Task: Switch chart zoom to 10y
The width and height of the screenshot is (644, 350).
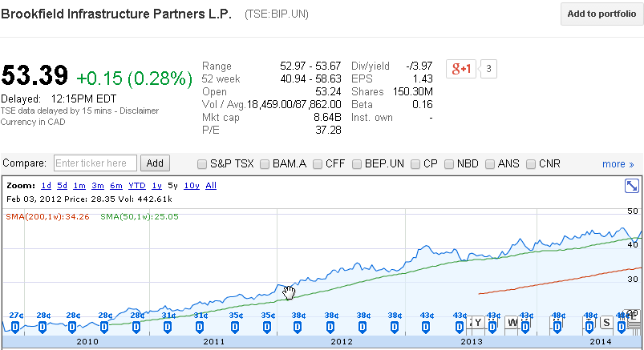Action: click(x=192, y=186)
